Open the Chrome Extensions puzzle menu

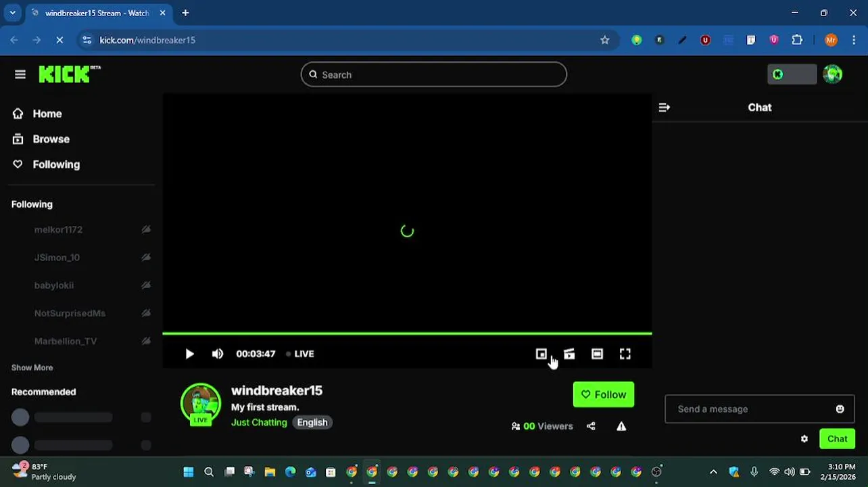tap(797, 40)
